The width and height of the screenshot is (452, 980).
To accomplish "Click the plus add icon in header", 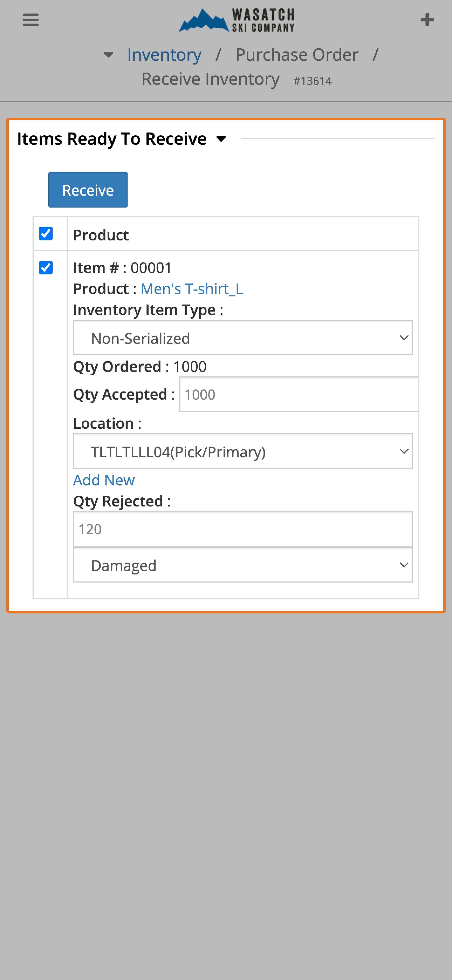I will [427, 20].
